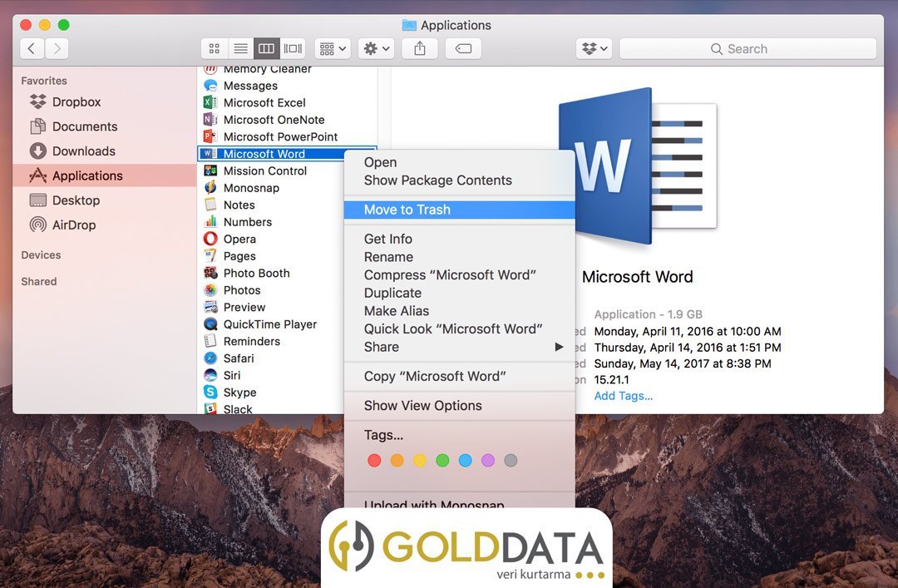Choose Get Info from the context menu
The height and width of the screenshot is (588, 898).
pos(459,239)
